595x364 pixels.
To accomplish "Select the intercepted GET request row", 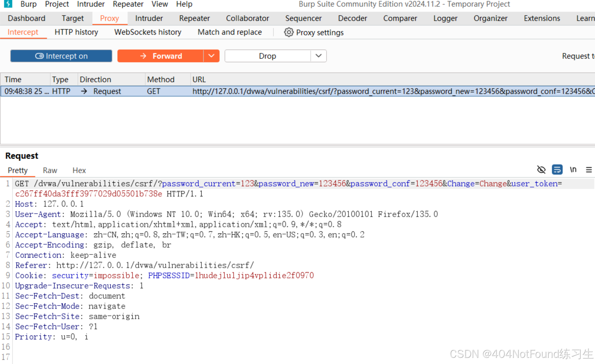I will point(298,91).
